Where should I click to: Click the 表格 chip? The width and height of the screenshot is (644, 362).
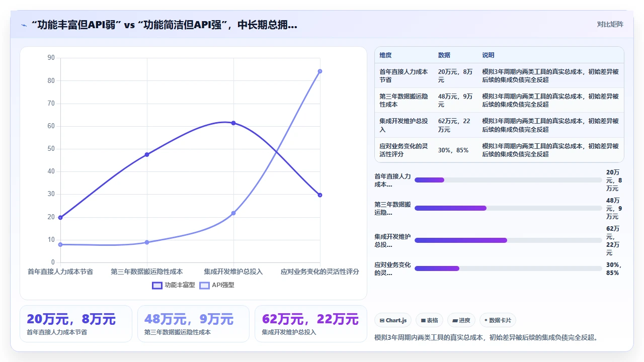(x=429, y=320)
